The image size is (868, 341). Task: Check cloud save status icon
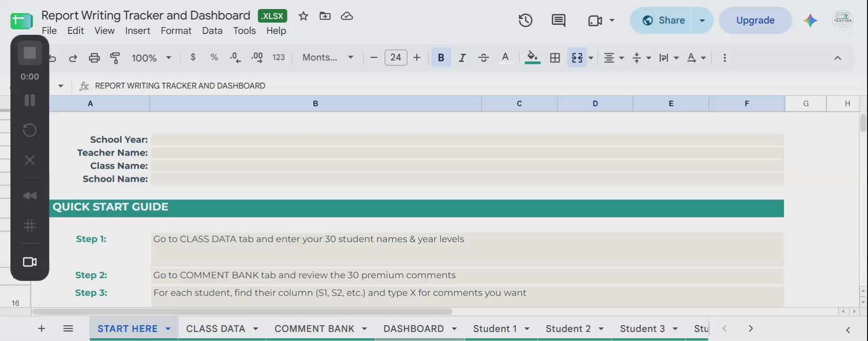coord(347,16)
